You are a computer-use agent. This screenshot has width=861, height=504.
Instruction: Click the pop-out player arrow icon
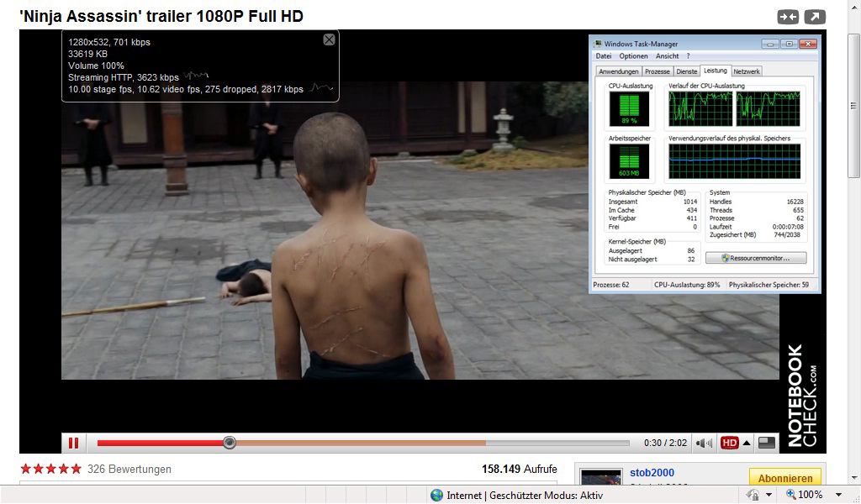(815, 17)
